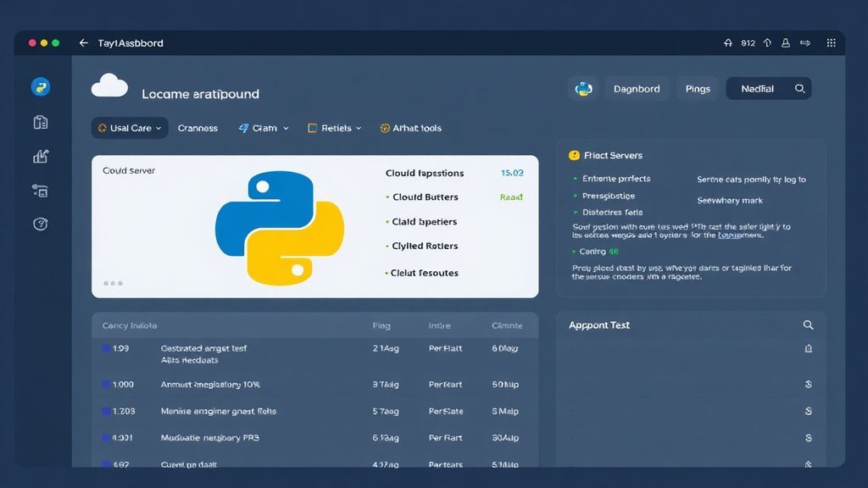Click the Seewhery mark text

(730, 200)
